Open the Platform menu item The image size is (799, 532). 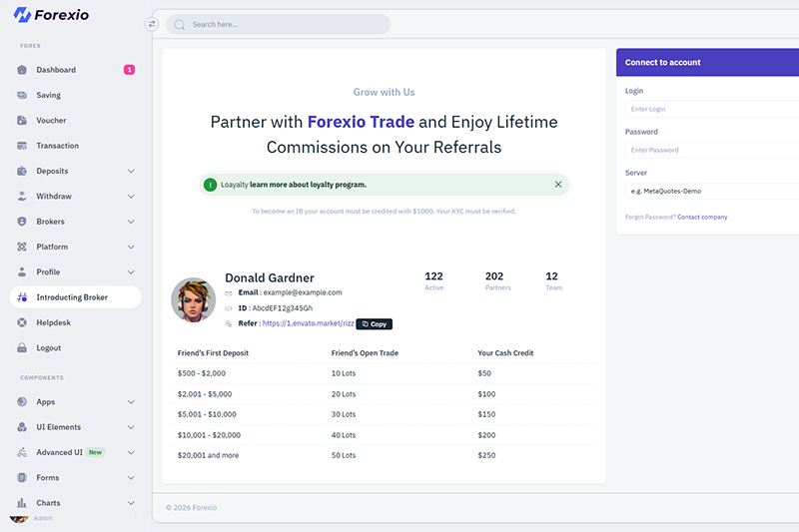click(x=52, y=247)
